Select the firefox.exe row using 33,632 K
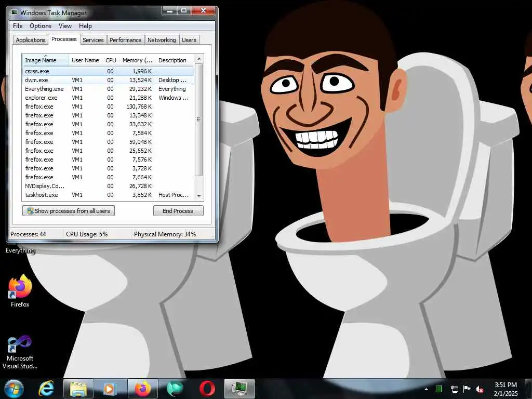Viewport: 532px width, 399px height. point(108,124)
